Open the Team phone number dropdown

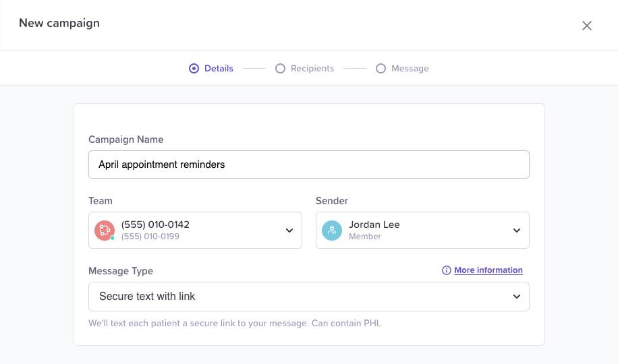195,230
